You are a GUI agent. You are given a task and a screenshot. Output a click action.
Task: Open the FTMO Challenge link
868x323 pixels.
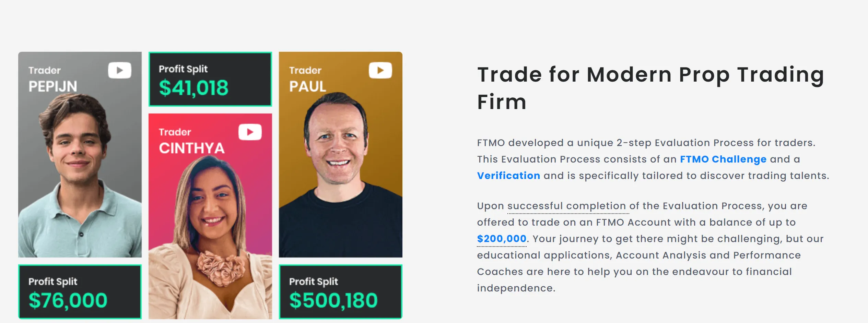pyautogui.click(x=723, y=159)
